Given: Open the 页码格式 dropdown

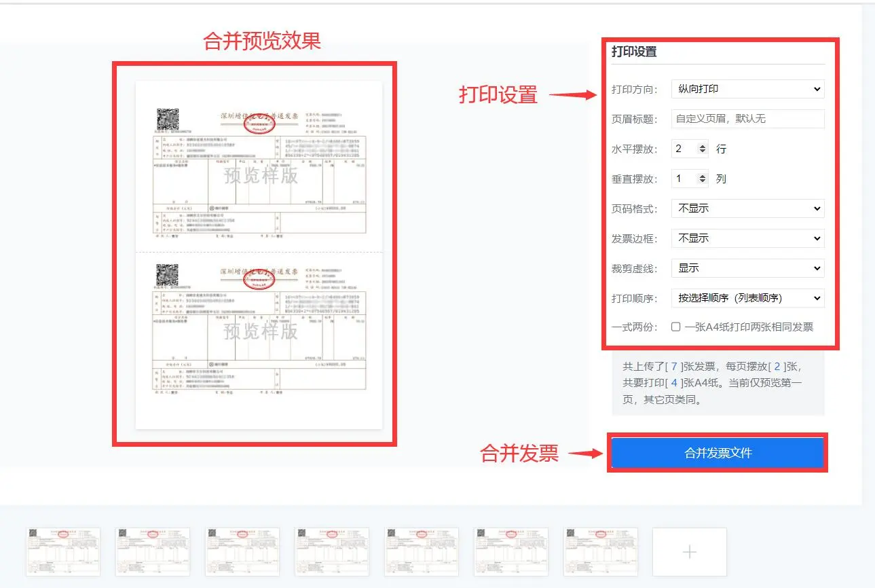Looking at the screenshot, I should point(747,208).
